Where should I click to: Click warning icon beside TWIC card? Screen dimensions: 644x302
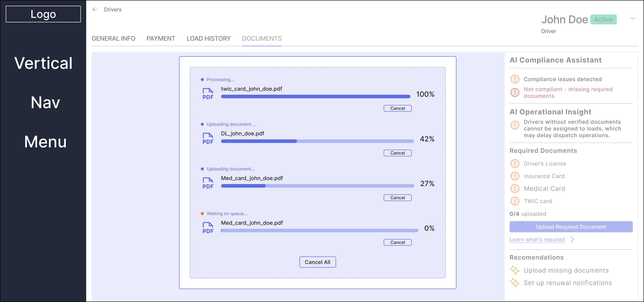pyautogui.click(x=515, y=201)
